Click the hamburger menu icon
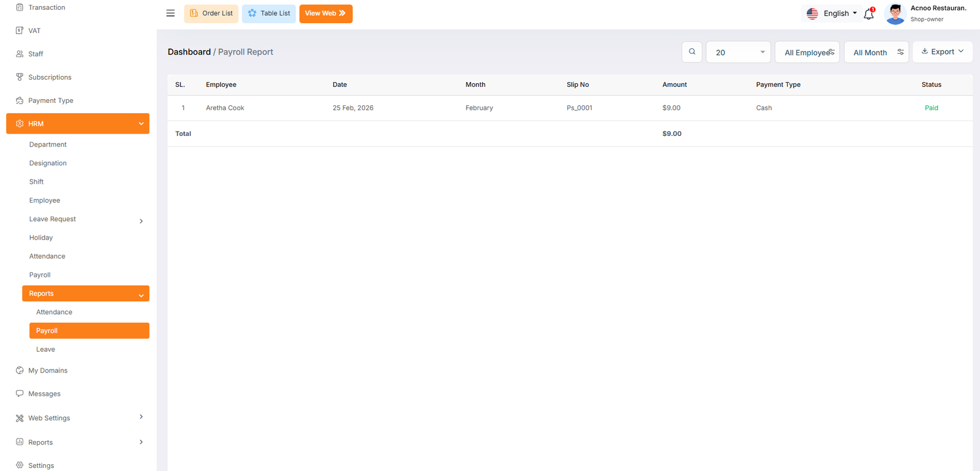Screen dimensions: 980x471 click(170, 13)
